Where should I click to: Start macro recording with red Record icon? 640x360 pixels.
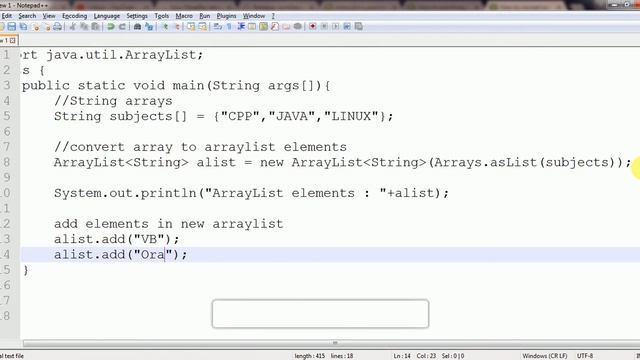(x=313, y=27)
